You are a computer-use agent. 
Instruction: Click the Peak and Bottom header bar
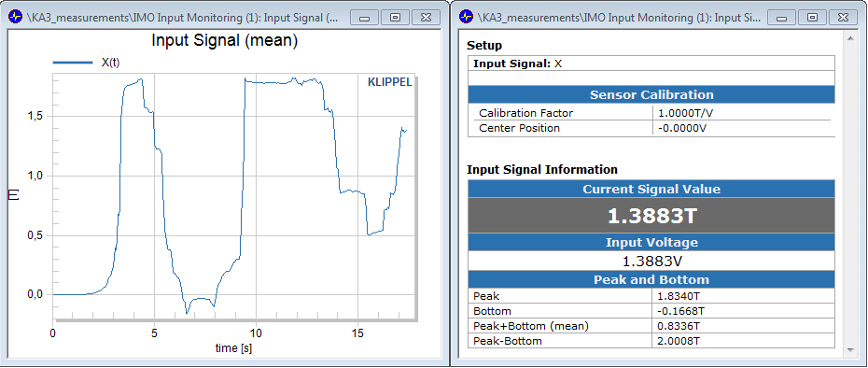[651, 280]
